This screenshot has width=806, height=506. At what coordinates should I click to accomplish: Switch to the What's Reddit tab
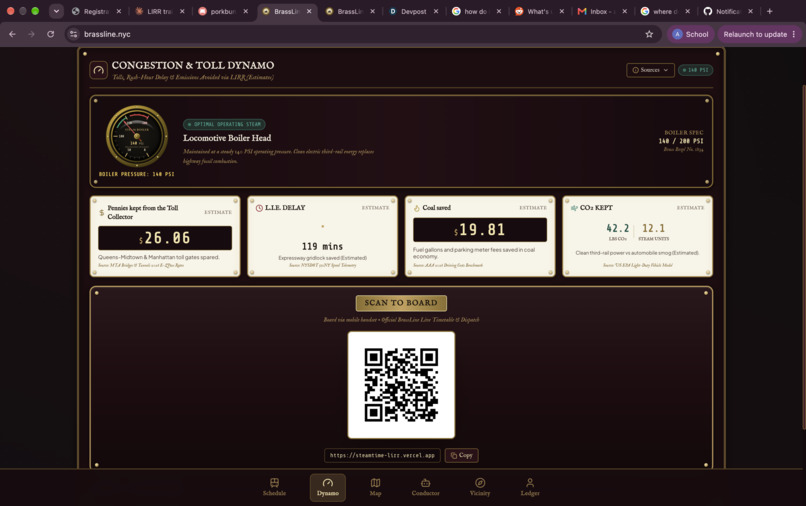(x=539, y=11)
